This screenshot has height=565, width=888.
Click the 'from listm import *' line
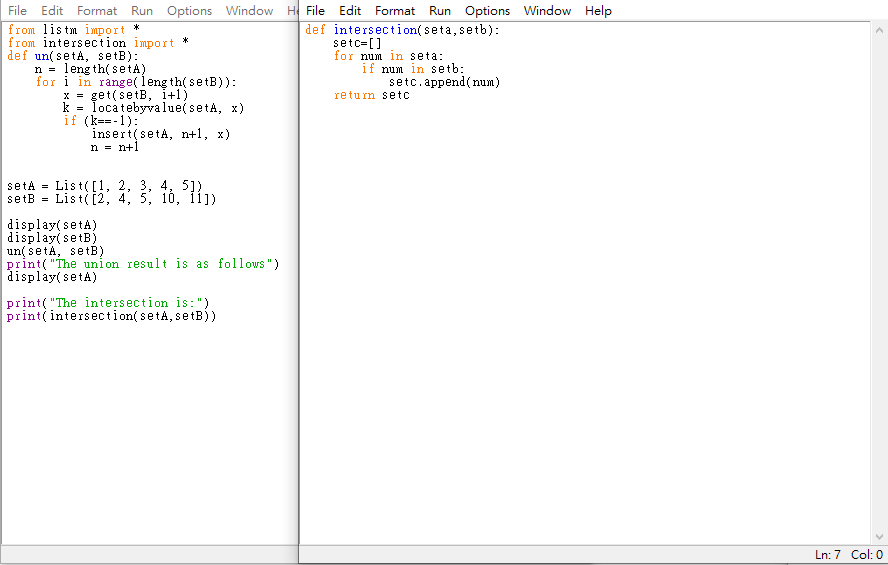pyautogui.click(x=74, y=30)
